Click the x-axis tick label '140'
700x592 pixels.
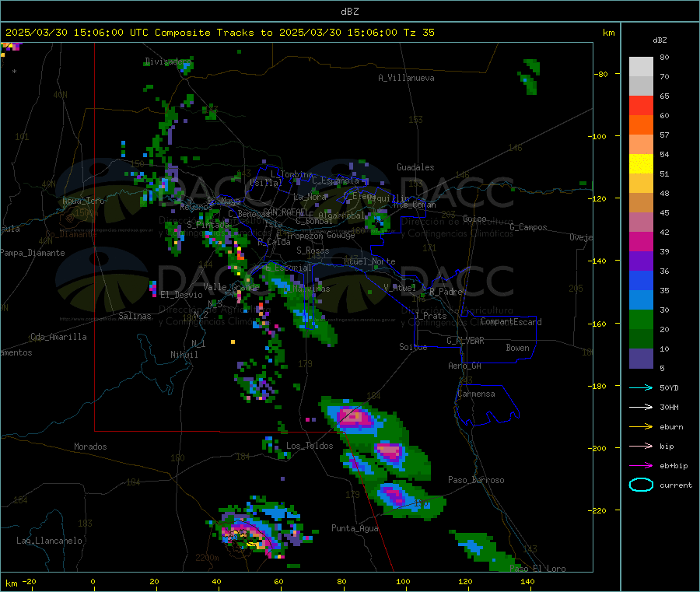527,581
